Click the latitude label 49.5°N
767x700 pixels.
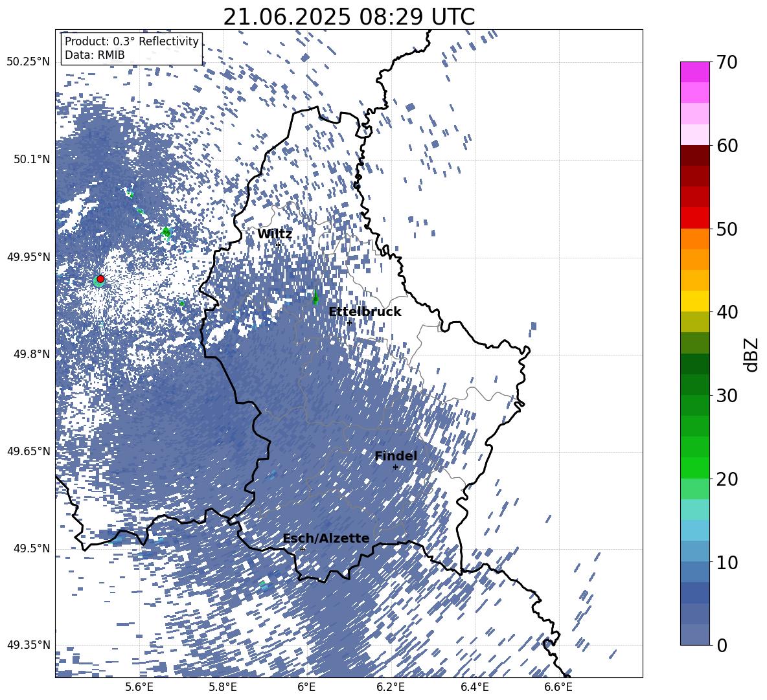[31, 548]
